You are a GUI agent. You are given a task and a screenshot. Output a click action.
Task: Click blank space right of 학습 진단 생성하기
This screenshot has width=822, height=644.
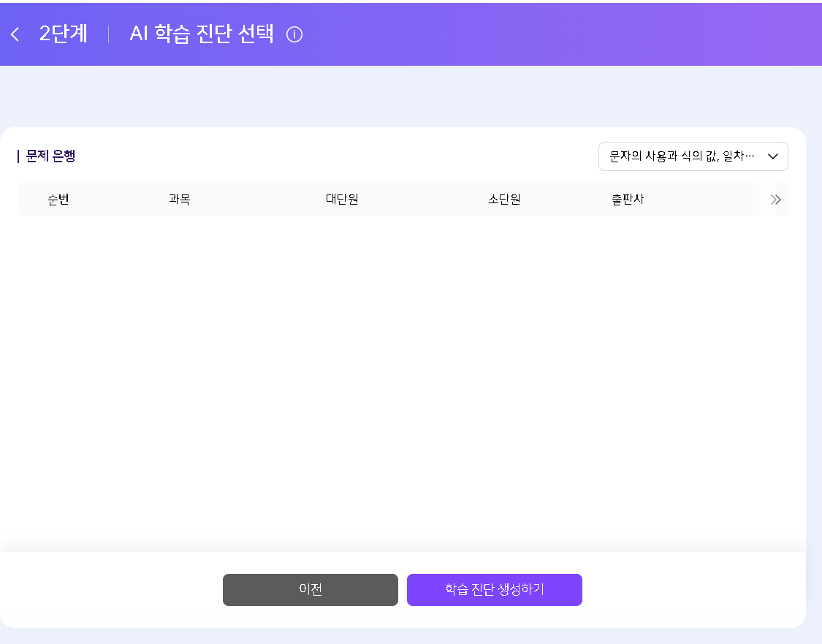coord(694,590)
